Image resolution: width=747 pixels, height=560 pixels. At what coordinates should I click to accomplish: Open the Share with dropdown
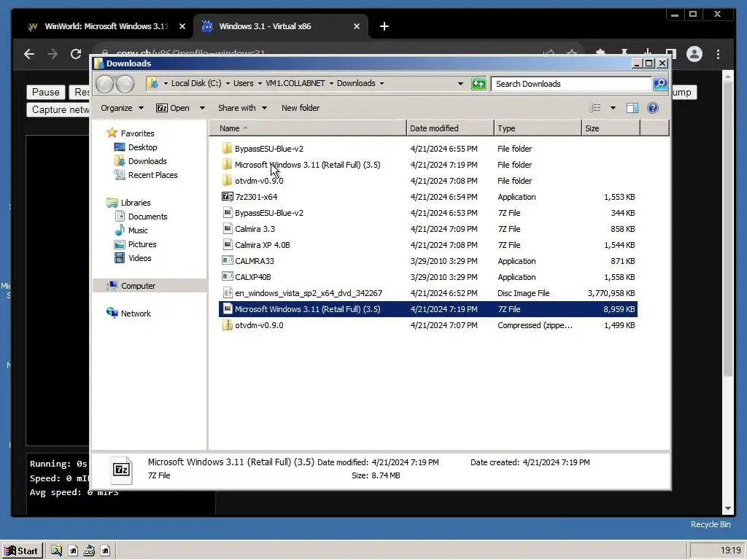pos(242,108)
